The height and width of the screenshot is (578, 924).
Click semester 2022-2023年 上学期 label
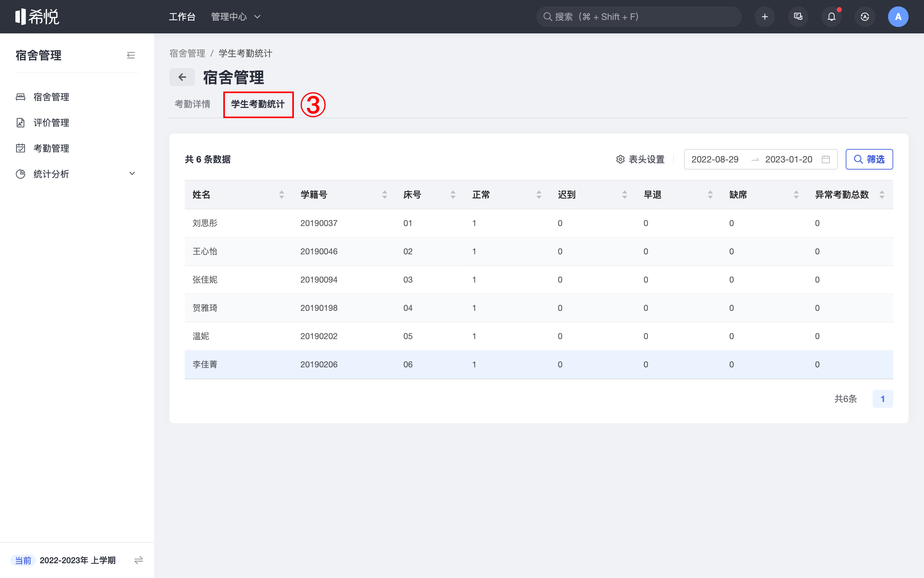pos(78,560)
